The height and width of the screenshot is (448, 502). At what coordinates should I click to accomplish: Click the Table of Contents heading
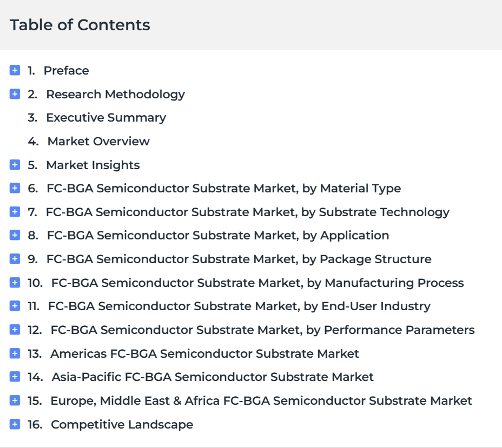pos(80,25)
